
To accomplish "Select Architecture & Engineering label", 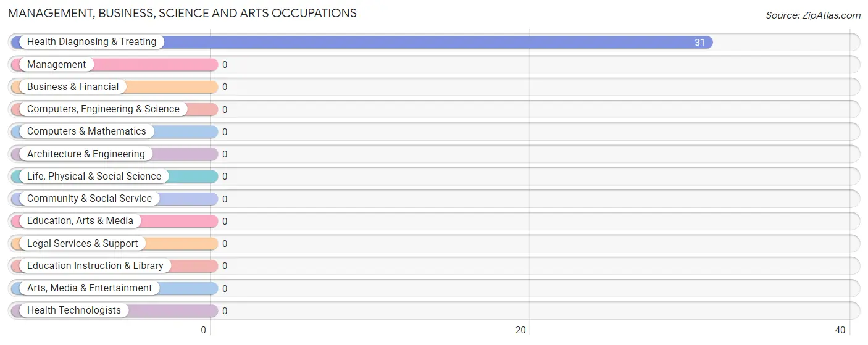I will tap(86, 154).
